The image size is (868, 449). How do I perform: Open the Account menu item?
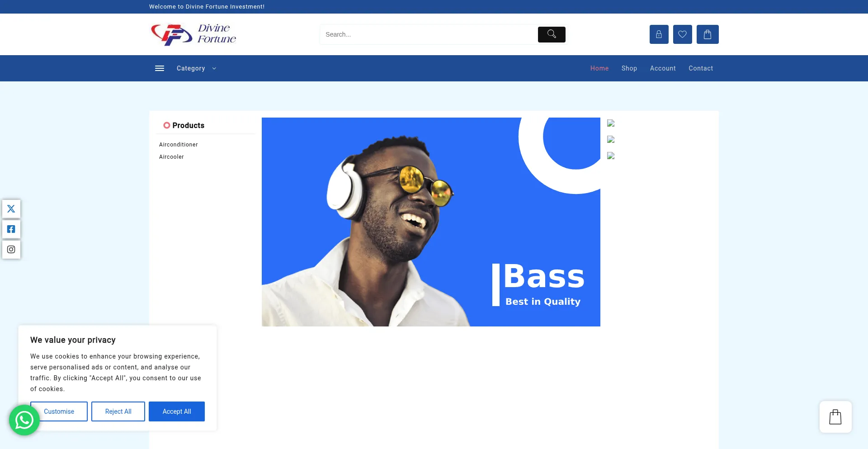tap(663, 68)
